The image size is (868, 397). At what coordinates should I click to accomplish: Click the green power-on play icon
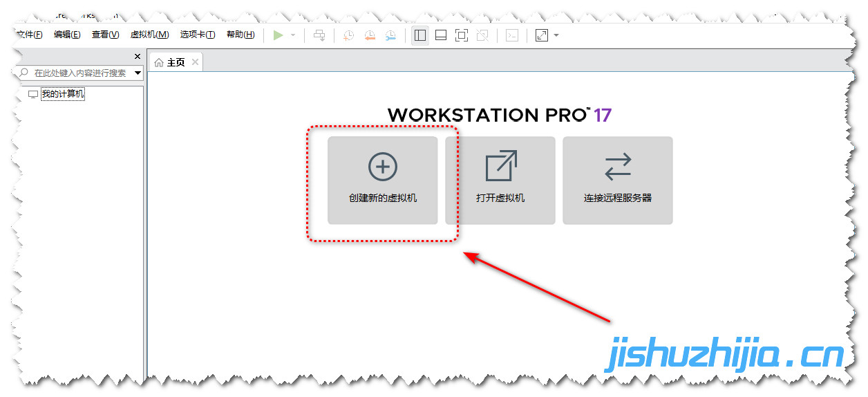coord(279,35)
